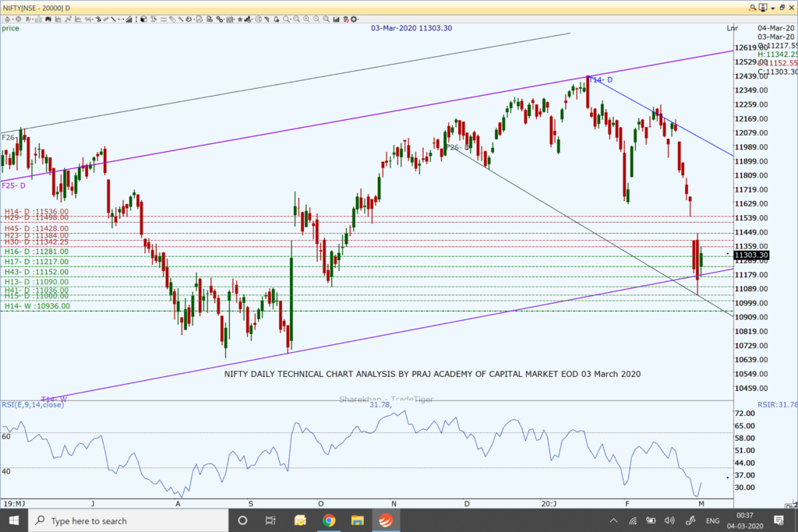Click the chain link icon
Screen dimensions: 798x532
220,19
